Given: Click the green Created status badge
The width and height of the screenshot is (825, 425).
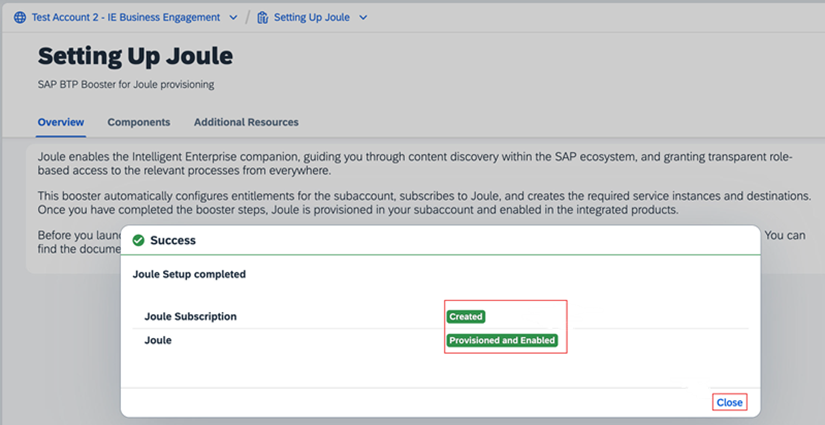Looking at the screenshot, I should click(x=466, y=316).
